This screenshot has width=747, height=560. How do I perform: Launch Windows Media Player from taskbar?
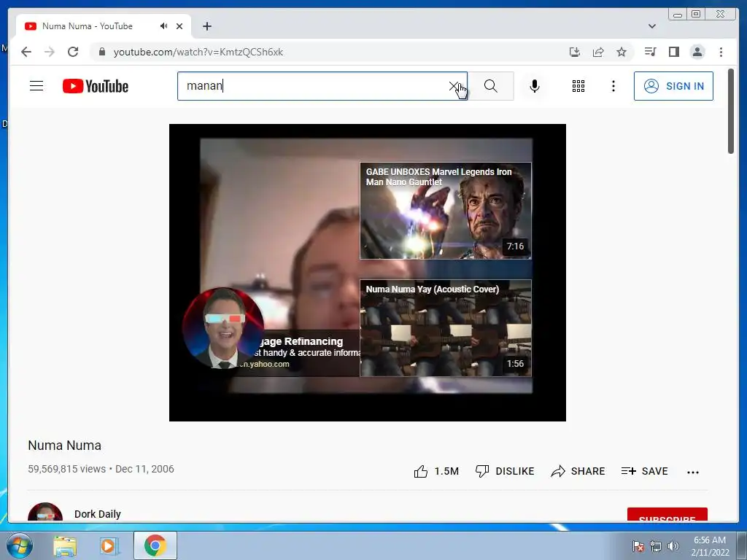pyautogui.click(x=109, y=546)
